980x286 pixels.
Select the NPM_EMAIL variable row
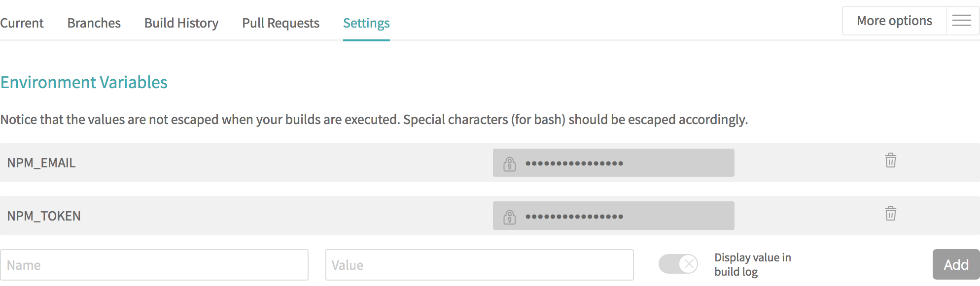click(x=246, y=162)
